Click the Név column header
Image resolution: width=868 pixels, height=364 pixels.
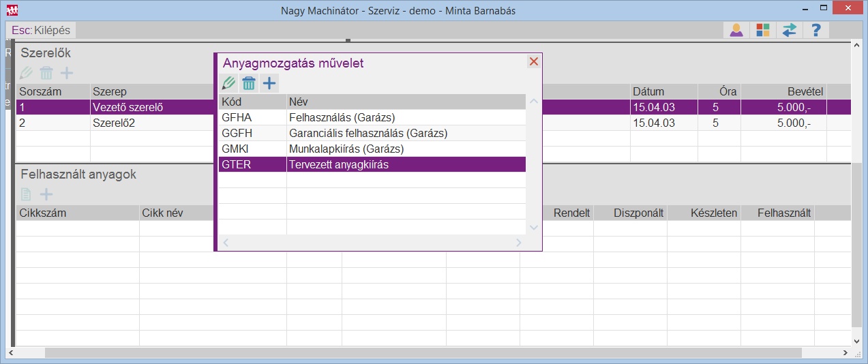(x=406, y=102)
